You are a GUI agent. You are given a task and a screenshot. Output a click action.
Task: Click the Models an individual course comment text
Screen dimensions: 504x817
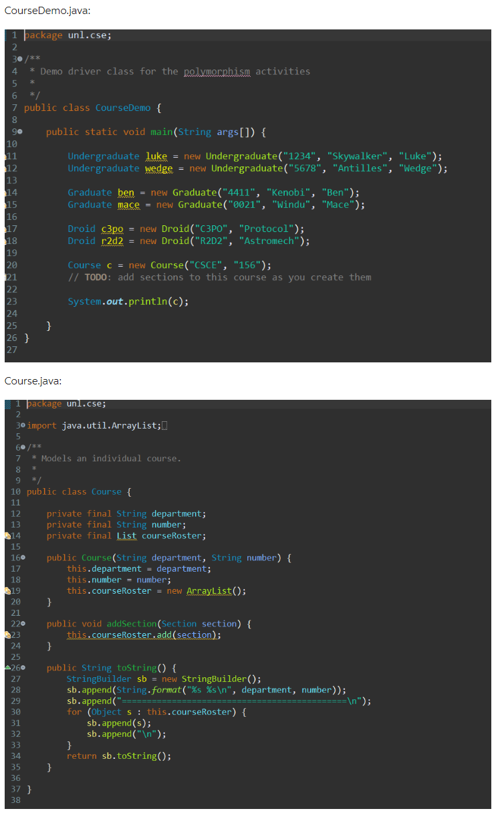click(x=112, y=459)
